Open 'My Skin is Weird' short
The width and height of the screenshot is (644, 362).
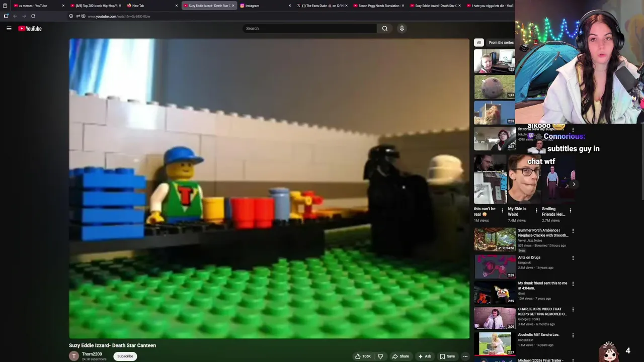pyautogui.click(x=524, y=179)
